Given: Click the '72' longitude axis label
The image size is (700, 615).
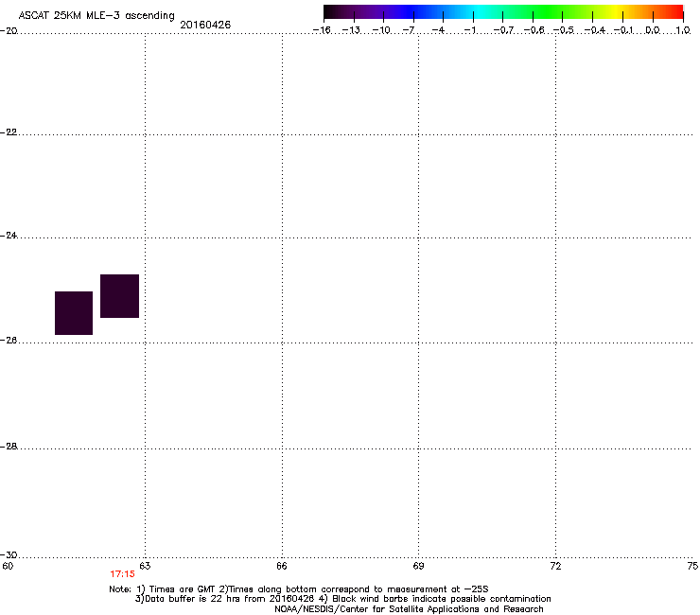Looking at the screenshot, I should (x=555, y=567).
